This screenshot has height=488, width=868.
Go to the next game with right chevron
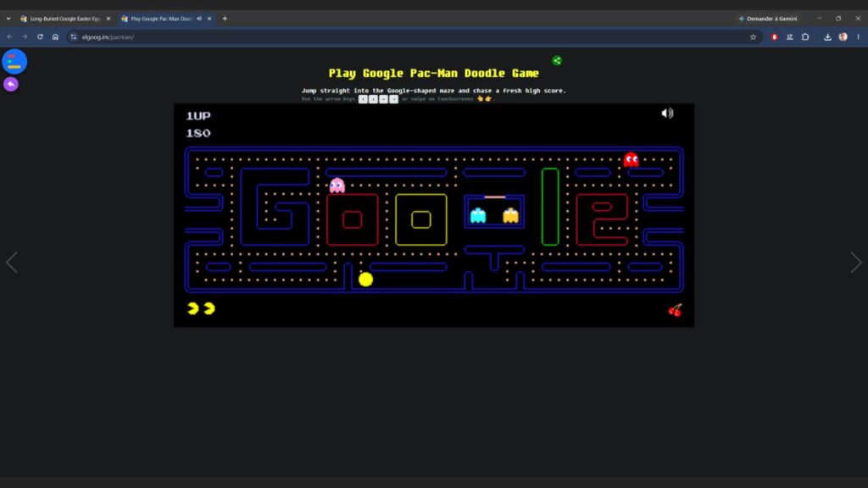[856, 263]
